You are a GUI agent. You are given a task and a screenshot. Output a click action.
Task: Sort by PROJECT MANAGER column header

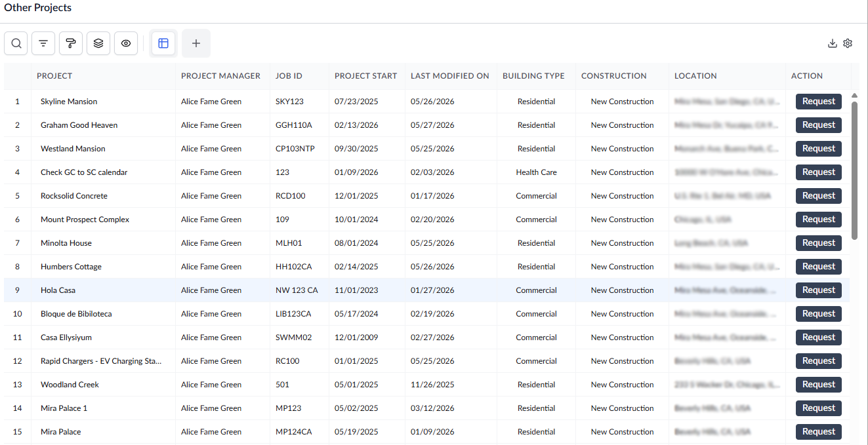pyautogui.click(x=220, y=76)
